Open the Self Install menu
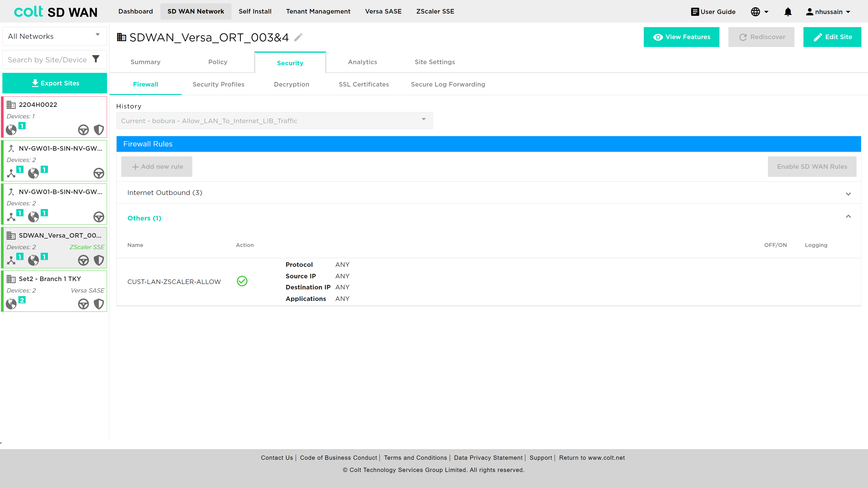 click(x=255, y=12)
